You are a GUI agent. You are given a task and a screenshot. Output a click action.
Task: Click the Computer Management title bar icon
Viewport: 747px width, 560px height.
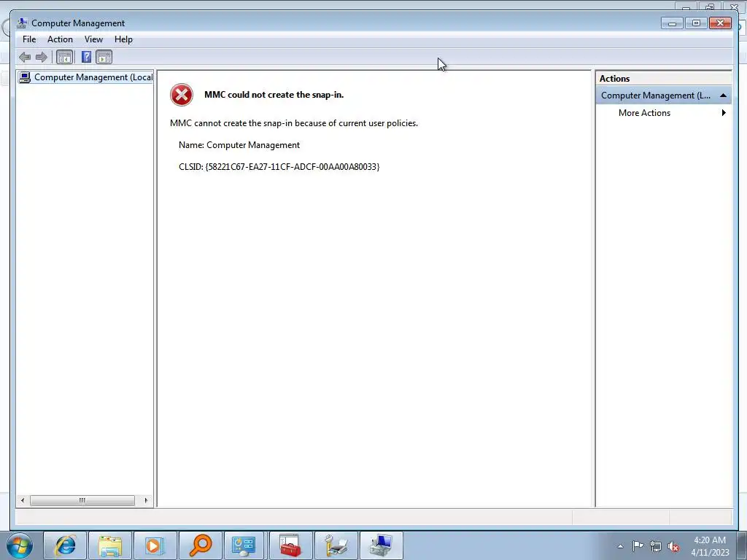[21, 23]
